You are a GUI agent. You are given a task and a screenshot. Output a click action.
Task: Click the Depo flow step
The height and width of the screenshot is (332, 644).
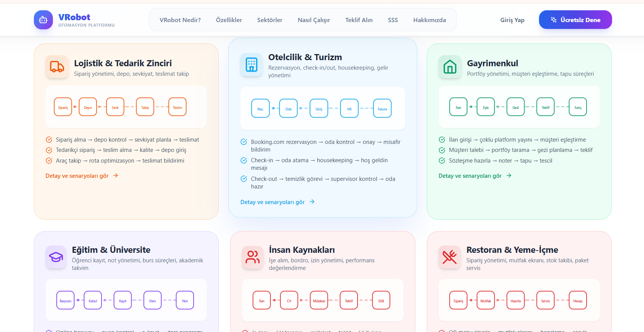point(88,107)
